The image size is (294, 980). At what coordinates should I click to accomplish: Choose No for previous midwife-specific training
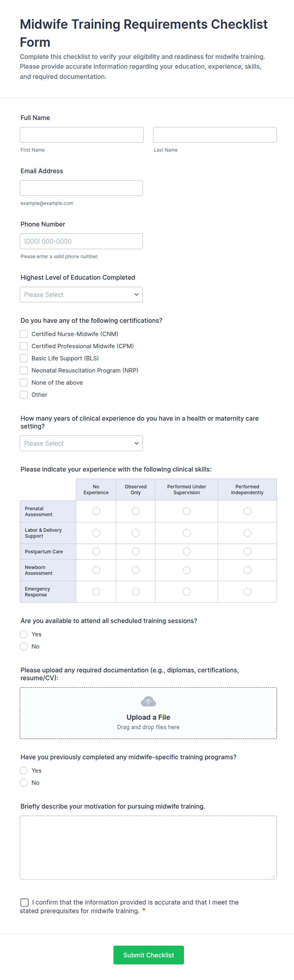point(24,783)
